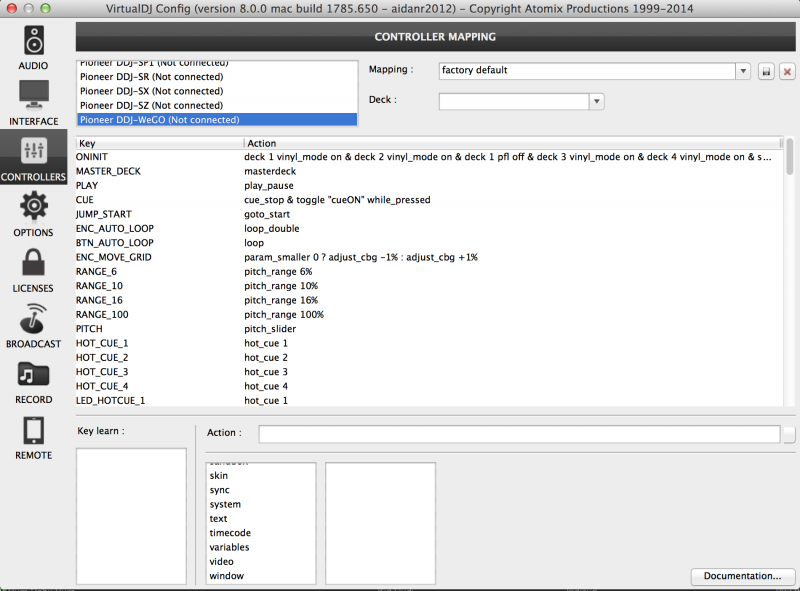Select the ENC_MOVE_GRID key row
800x591 pixels.
(429, 257)
